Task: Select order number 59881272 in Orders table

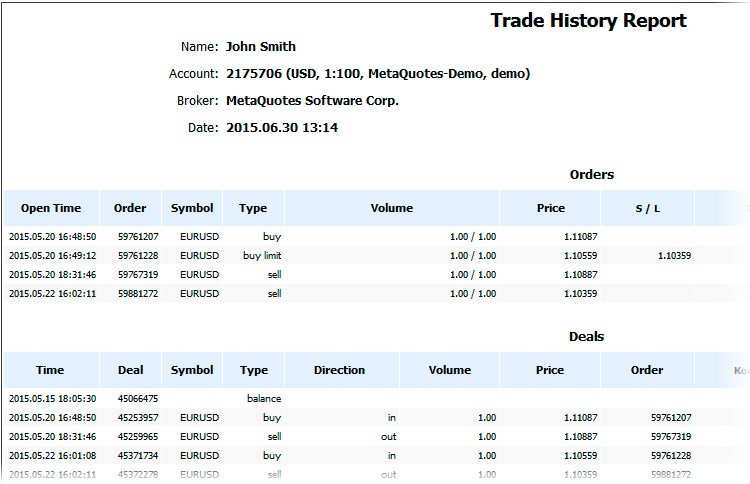Action: pos(138,294)
